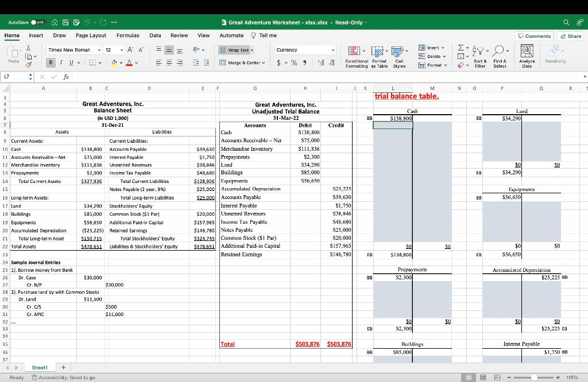This screenshot has width=588, height=382.
Task: Add a new sheet with plus
Action: point(63,368)
